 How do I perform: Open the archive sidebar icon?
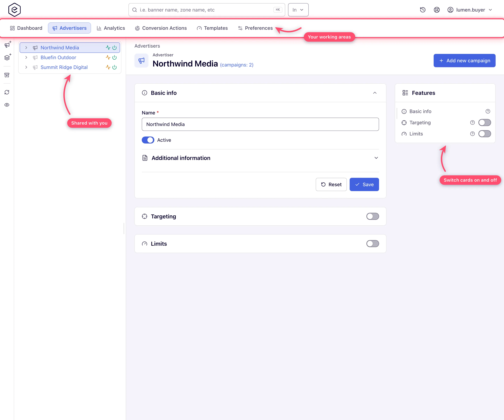point(7,75)
